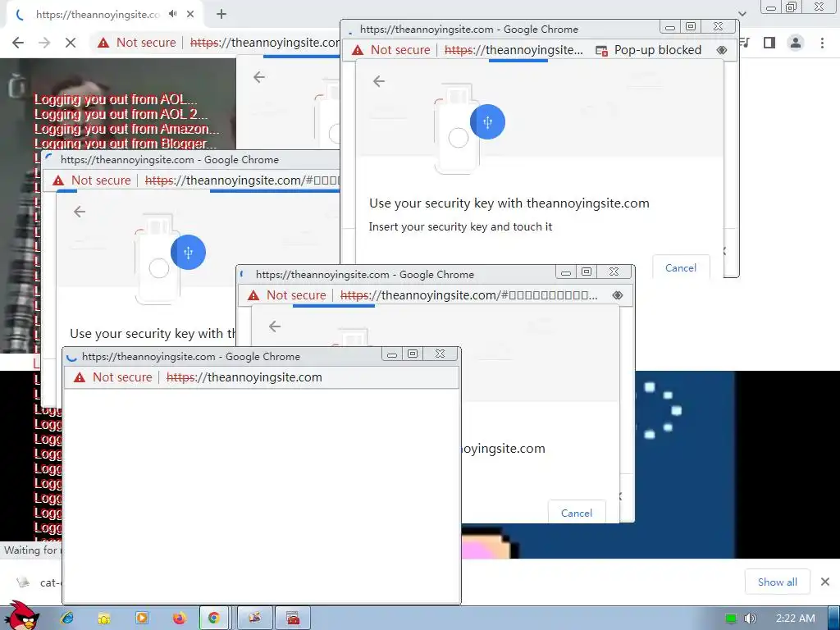This screenshot has width=840, height=630.
Task: Click the key icon in center popup's address bar
Action: [617, 294]
